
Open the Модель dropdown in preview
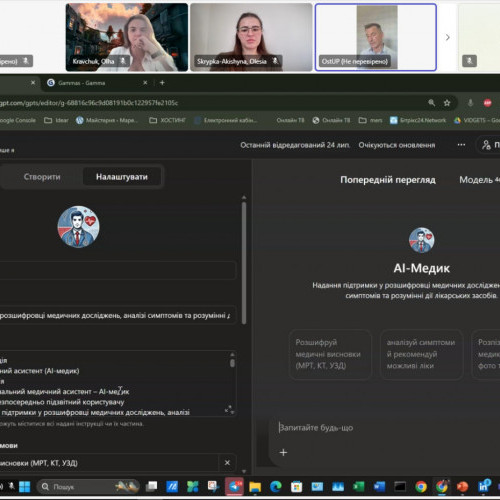pos(479,180)
